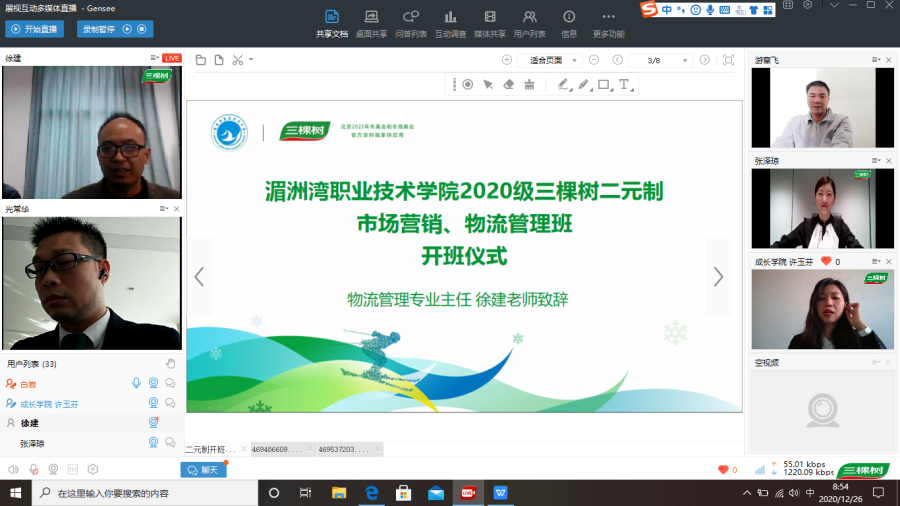Open Microsoft Edge from the taskbar

click(x=371, y=493)
